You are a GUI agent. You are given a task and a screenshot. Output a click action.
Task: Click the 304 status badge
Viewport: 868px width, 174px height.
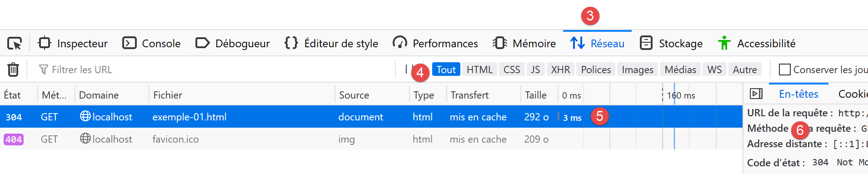tap(14, 117)
